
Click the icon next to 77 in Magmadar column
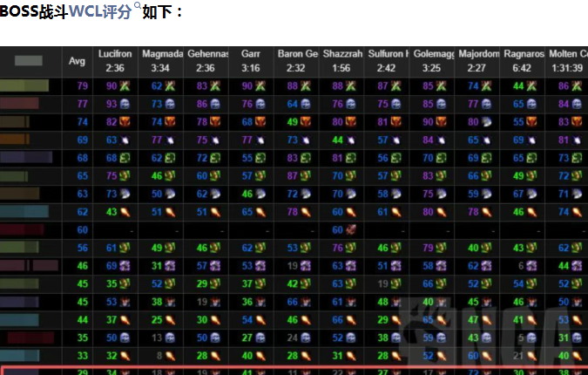coord(170,140)
